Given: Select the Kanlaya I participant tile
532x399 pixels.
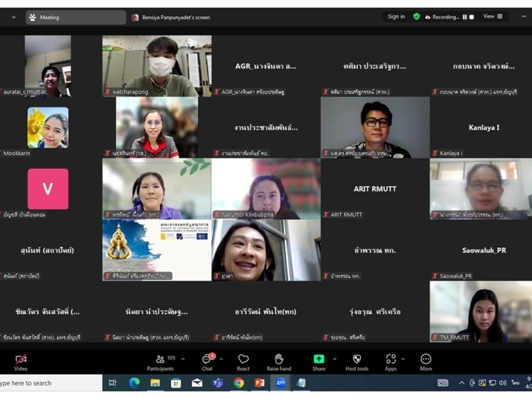Looking at the screenshot, I should [x=481, y=127].
